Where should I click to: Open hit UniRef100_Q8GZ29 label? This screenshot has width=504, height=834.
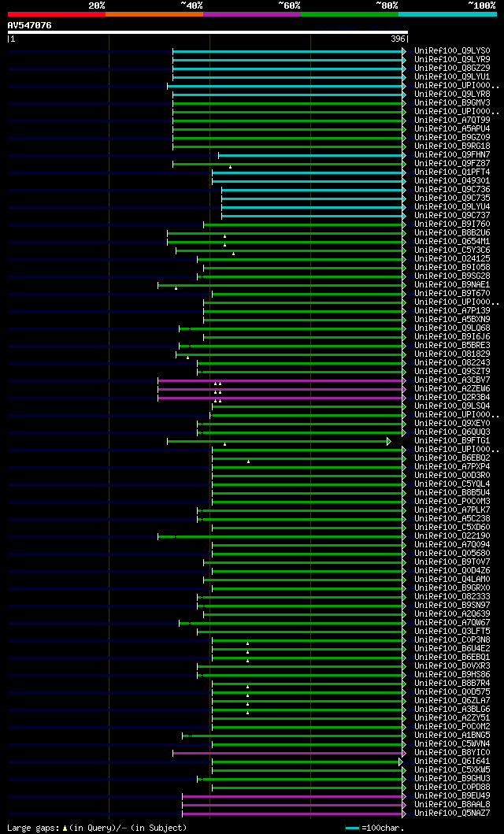453,69
